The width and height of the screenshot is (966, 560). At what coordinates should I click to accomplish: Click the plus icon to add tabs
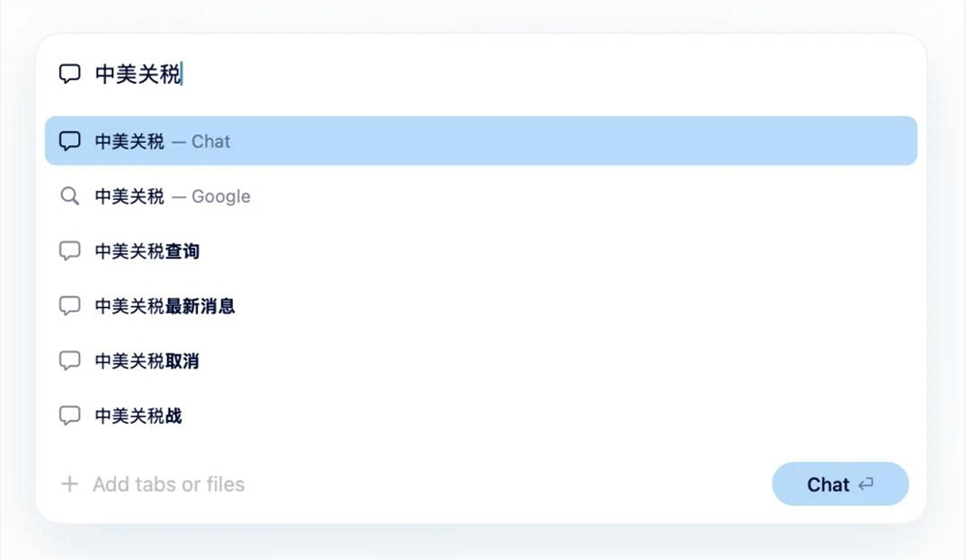pyautogui.click(x=70, y=484)
